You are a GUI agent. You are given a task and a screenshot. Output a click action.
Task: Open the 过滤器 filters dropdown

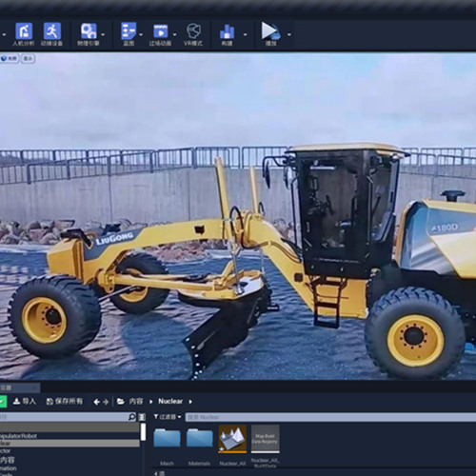pyautogui.click(x=168, y=417)
